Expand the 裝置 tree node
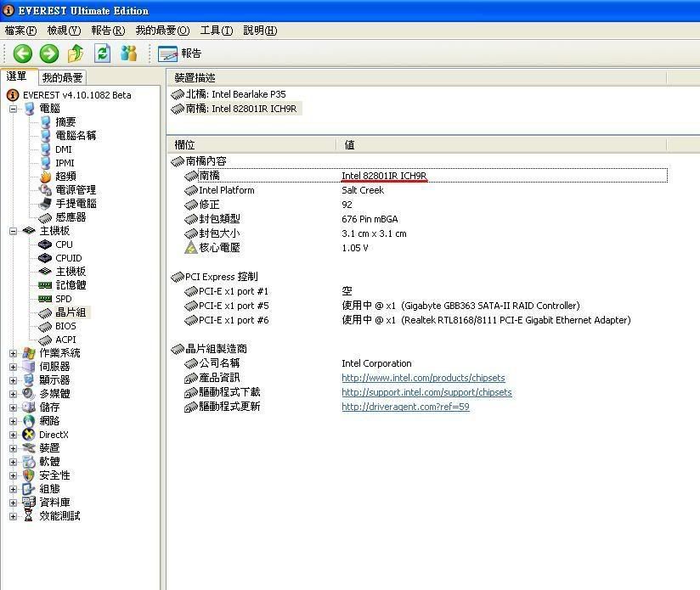The width and height of the screenshot is (700, 590). 13,448
